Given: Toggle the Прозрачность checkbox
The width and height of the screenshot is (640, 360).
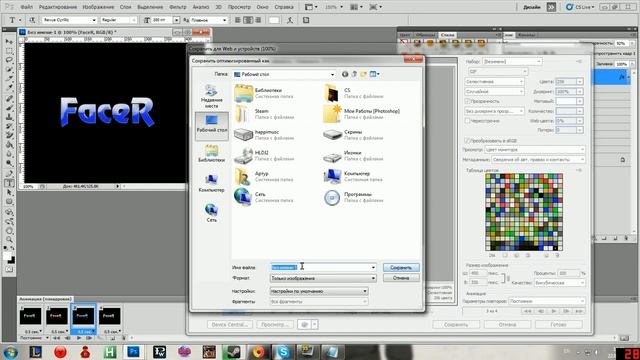Looking at the screenshot, I should [x=468, y=101].
